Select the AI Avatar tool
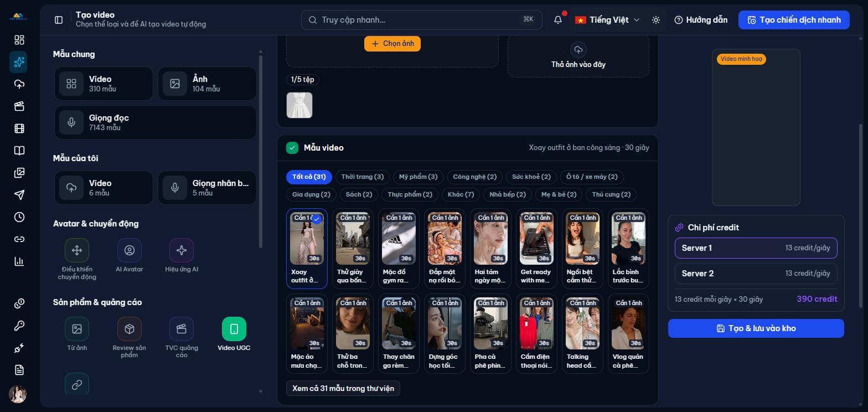Viewport: 868px width, 412px height. pyautogui.click(x=130, y=256)
